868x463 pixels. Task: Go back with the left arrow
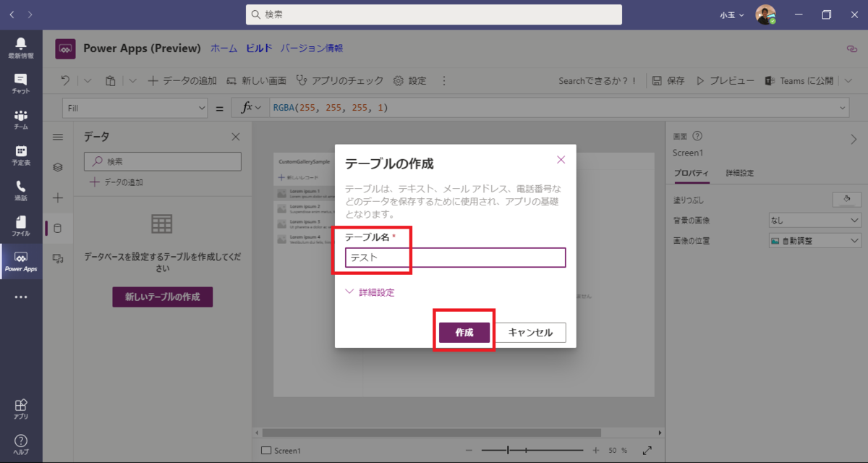[x=12, y=14]
